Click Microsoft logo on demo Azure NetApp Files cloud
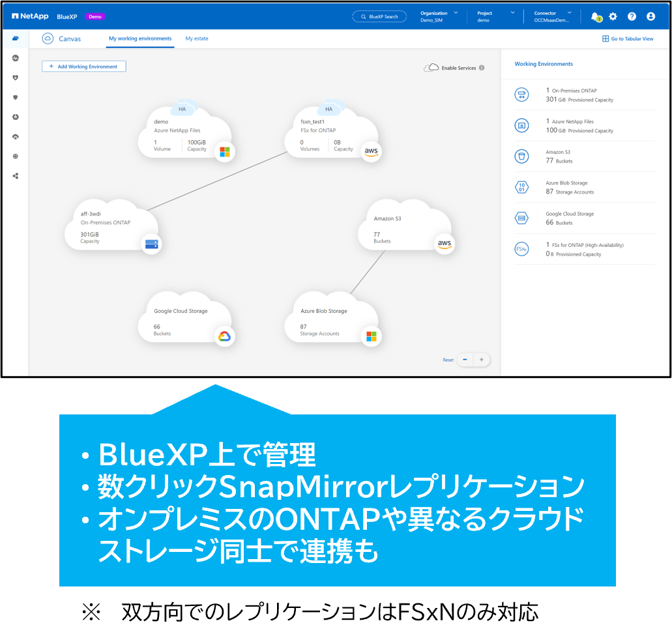The height and width of the screenshot is (636, 672). coord(225,152)
